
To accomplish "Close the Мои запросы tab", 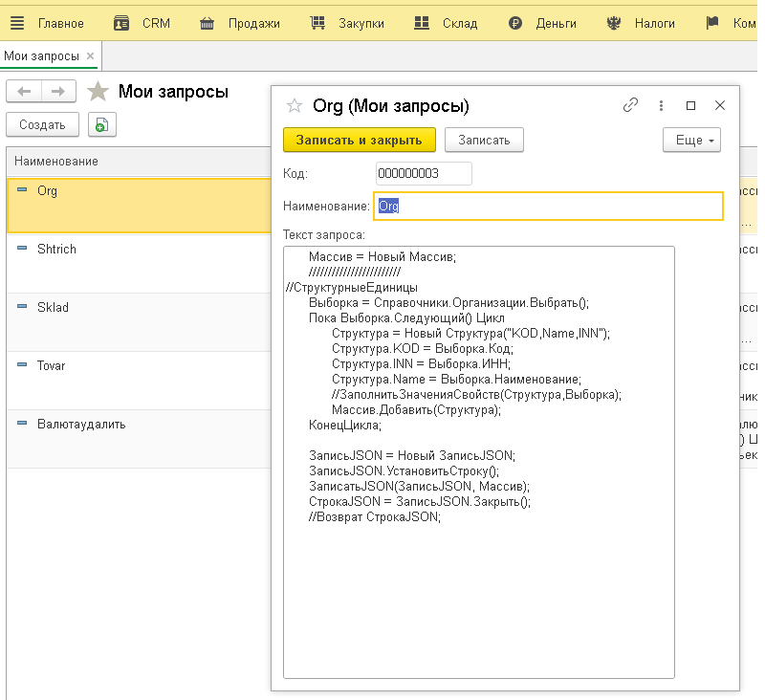I will [90, 56].
